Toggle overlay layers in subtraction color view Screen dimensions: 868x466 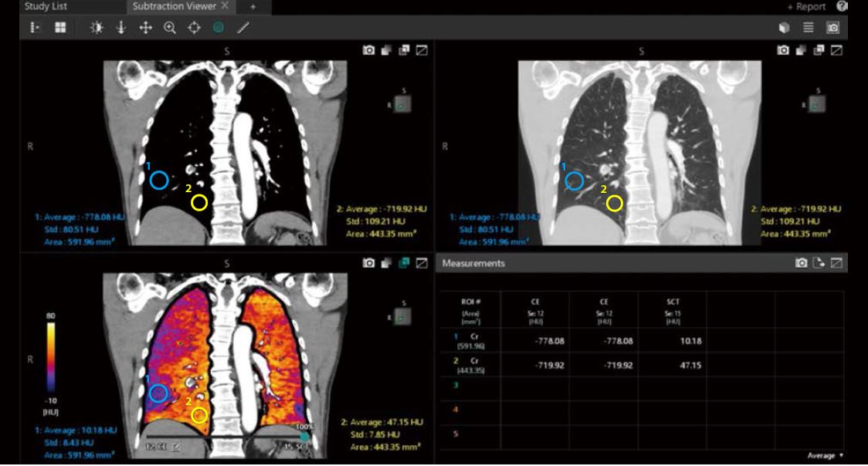point(404,263)
